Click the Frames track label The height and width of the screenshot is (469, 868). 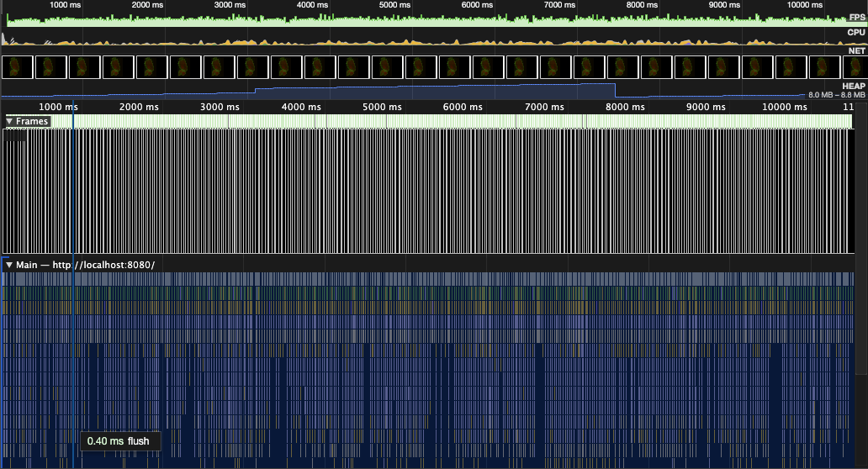32,121
